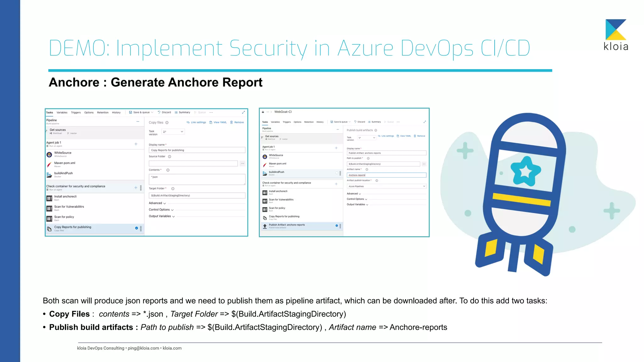Viewport: 644px width, 362px height.
Task: Browse Source Folder with ellipsis button
Action: coord(242,163)
